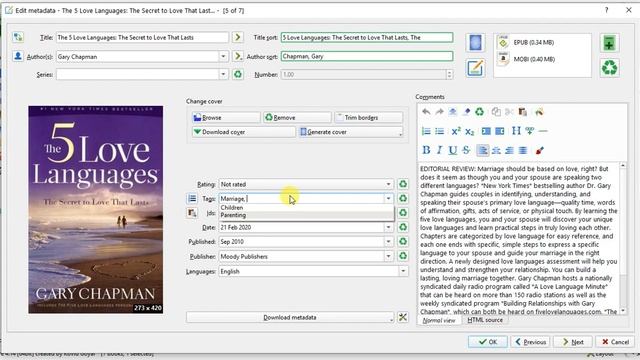Click Select all in Comments toolbar

[x=453, y=112]
